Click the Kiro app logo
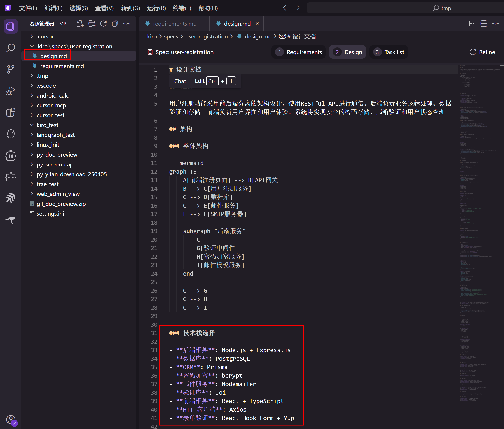 [8, 8]
